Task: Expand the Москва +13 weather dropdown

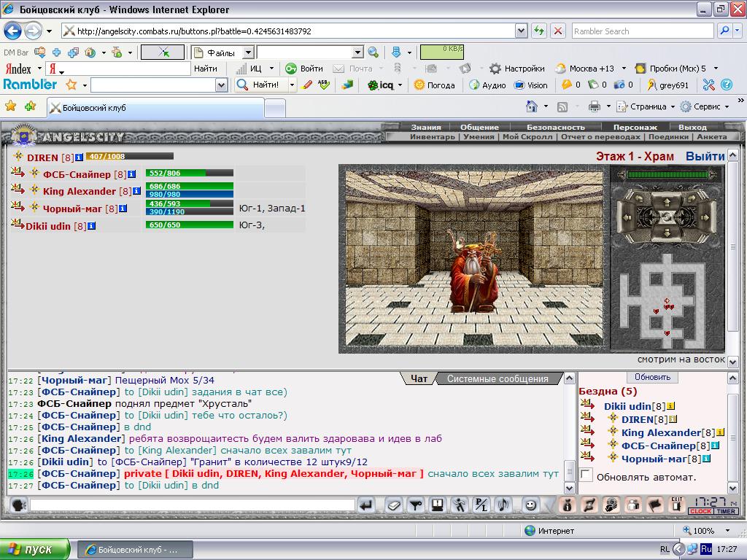Action: tap(624, 69)
